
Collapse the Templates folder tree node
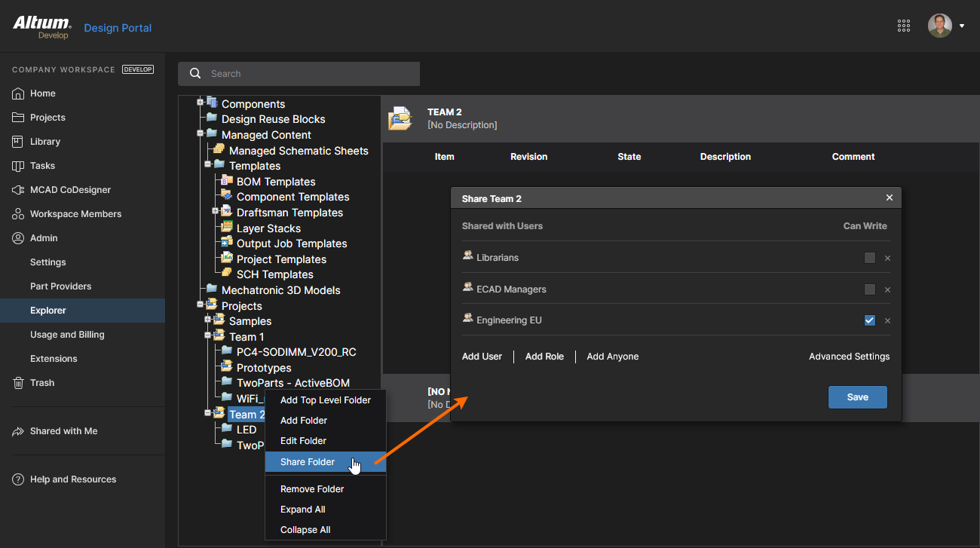(x=208, y=164)
